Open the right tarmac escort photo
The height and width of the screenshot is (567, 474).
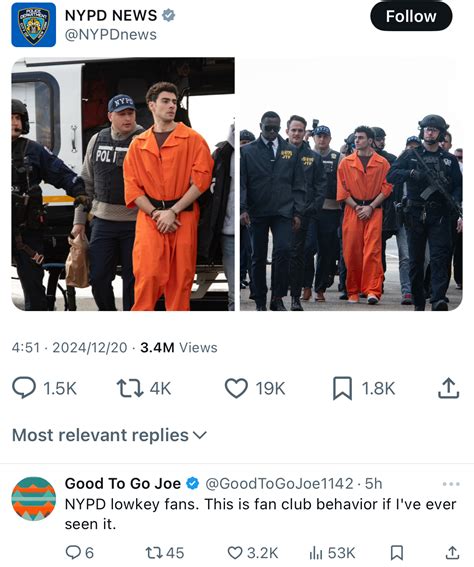click(x=351, y=184)
